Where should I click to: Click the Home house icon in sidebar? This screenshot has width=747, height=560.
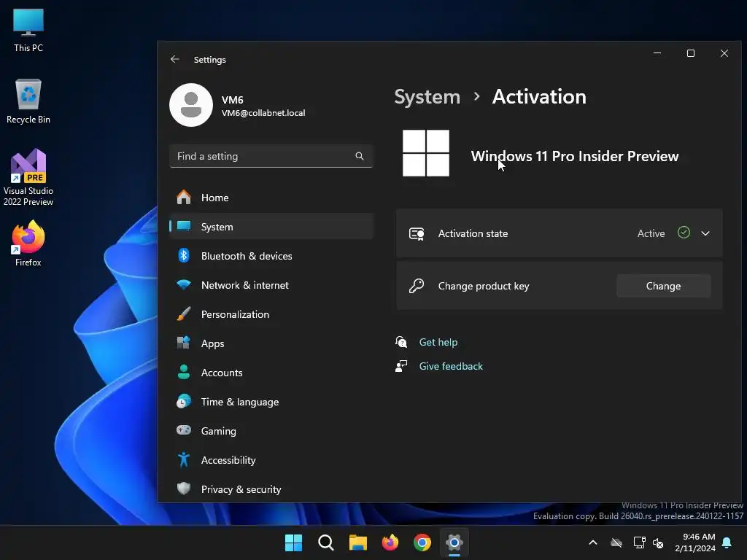[x=183, y=197]
